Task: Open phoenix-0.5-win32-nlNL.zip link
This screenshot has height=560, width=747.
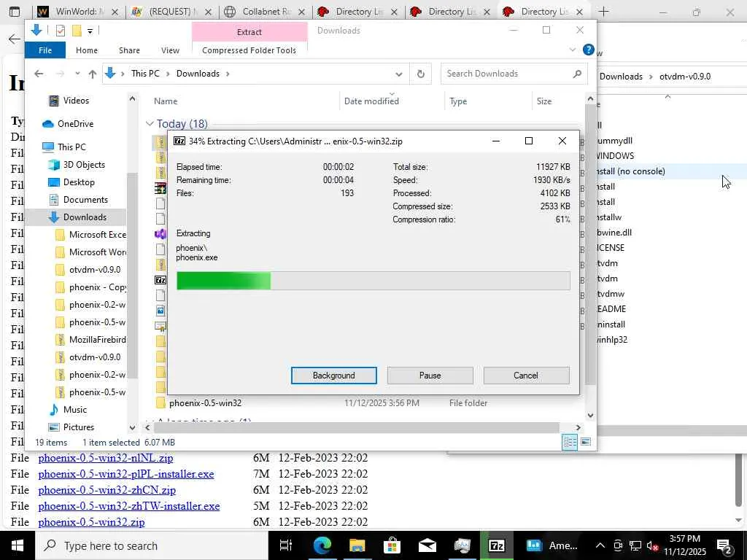Action: tap(106, 458)
